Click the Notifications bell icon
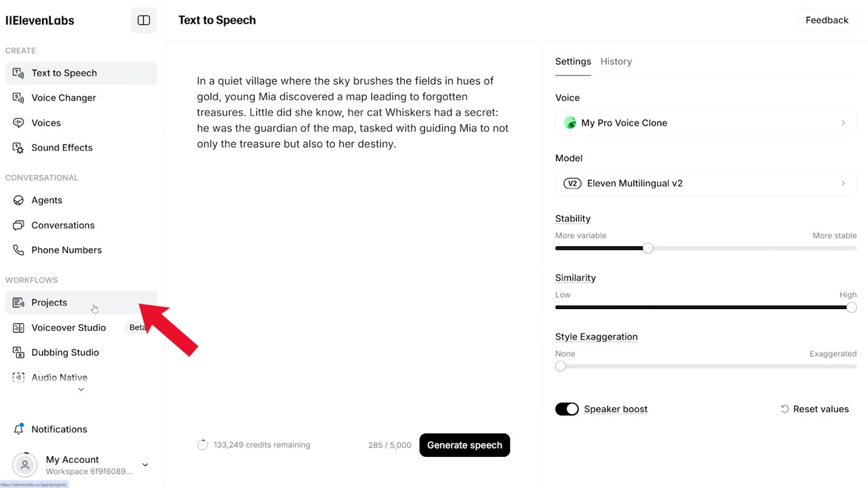Screen dimensions: 868x488 pos(18,429)
